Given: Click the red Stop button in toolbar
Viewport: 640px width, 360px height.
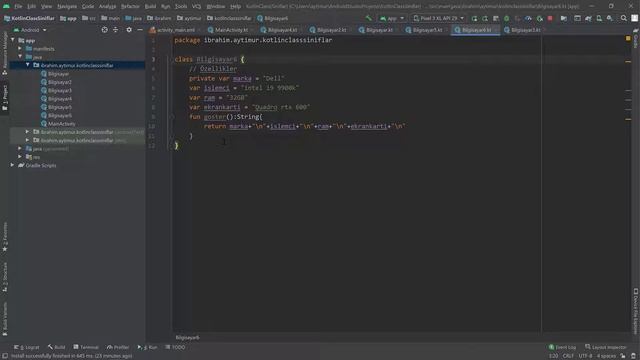Looking at the screenshot, I should click(550, 18).
